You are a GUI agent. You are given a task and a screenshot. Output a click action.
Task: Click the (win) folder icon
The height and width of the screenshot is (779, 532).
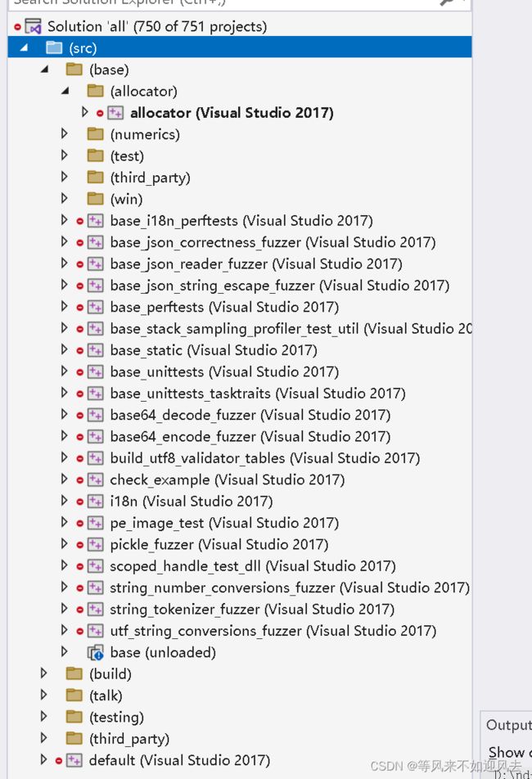pyautogui.click(x=95, y=199)
